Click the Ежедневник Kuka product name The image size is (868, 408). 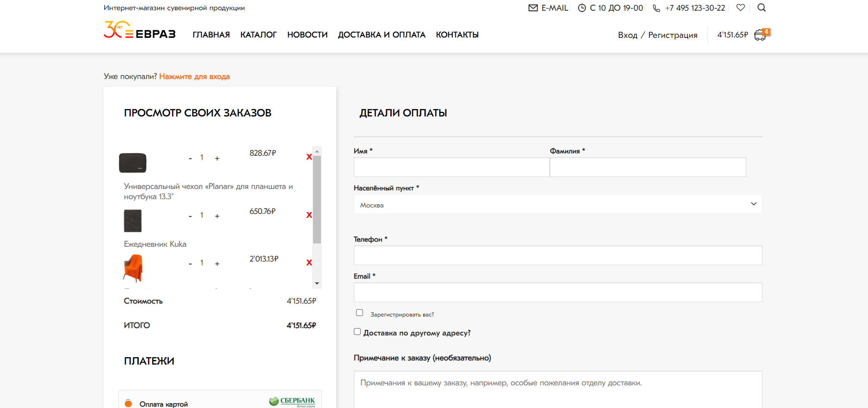click(155, 244)
